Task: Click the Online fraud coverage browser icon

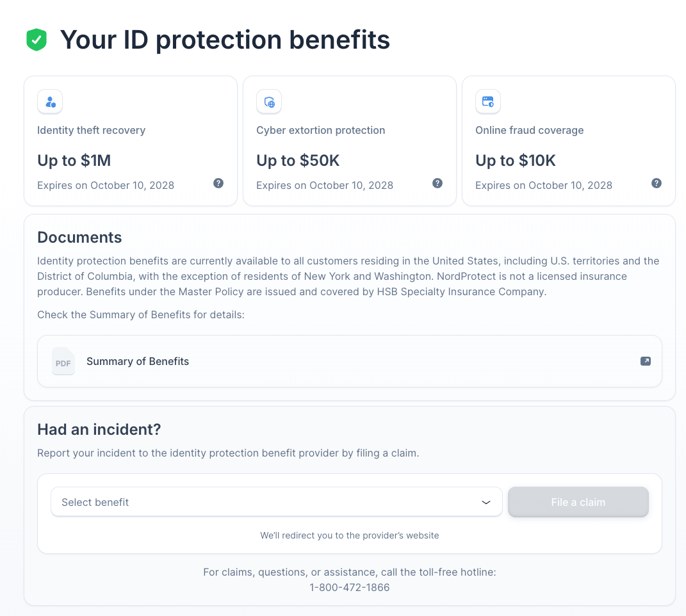Action: [x=488, y=102]
